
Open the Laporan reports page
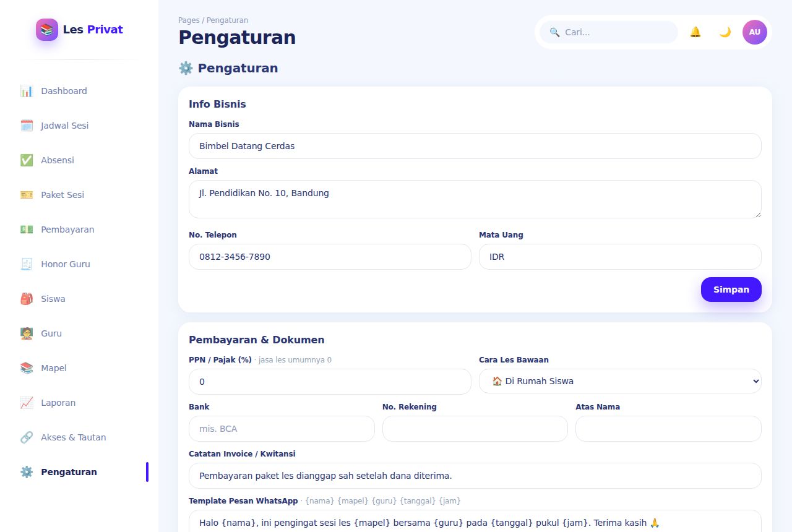click(x=79, y=403)
